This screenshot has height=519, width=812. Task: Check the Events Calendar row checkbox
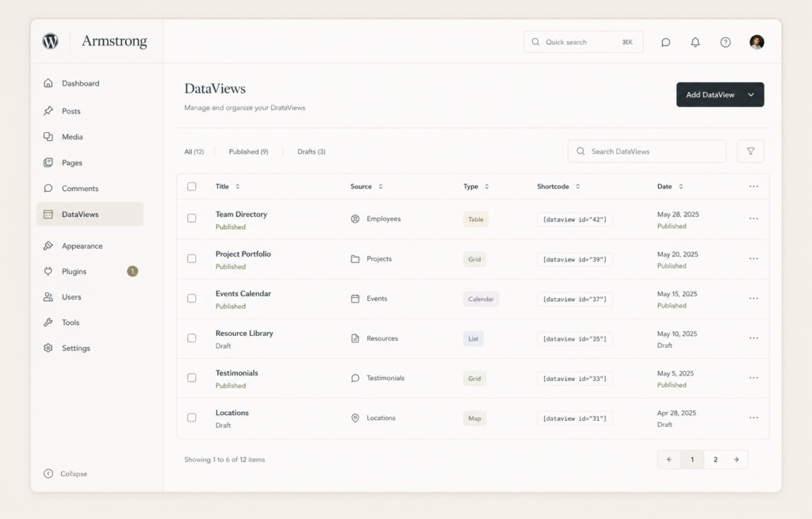(x=192, y=298)
